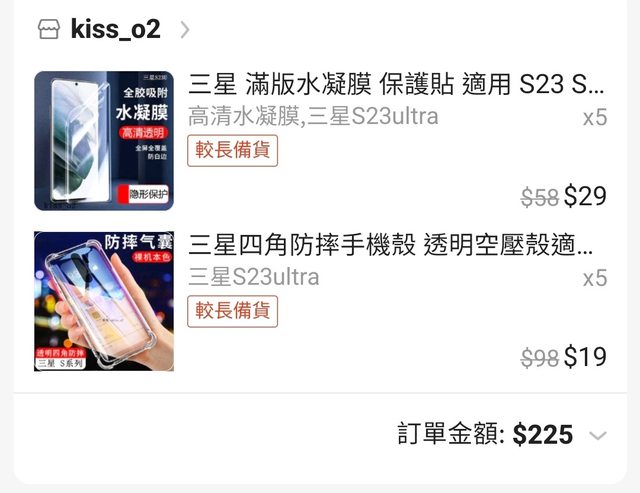Viewport: 640px width, 493px height.
Task: Tap the 較長備貨 tag on the screen protector
Action: pyautogui.click(x=233, y=151)
